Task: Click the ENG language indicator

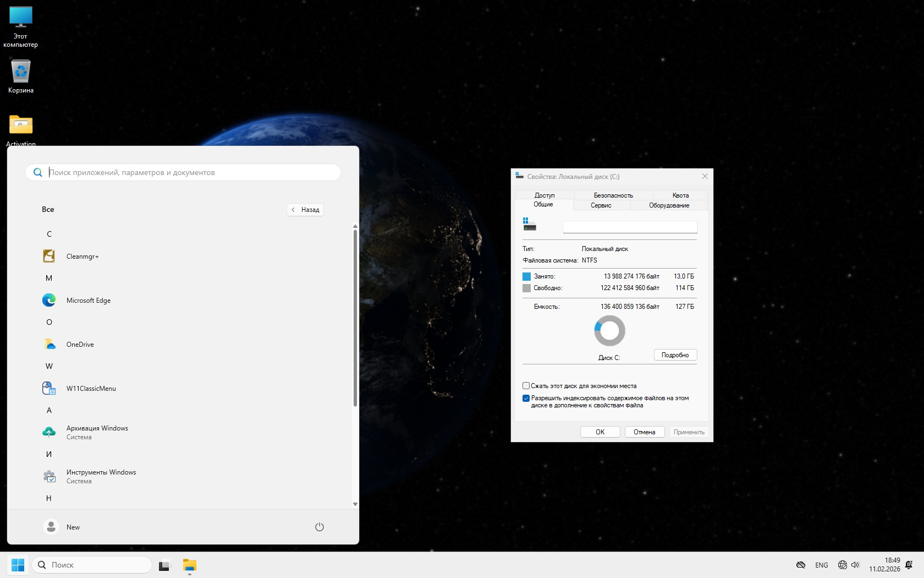Action: (821, 565)
